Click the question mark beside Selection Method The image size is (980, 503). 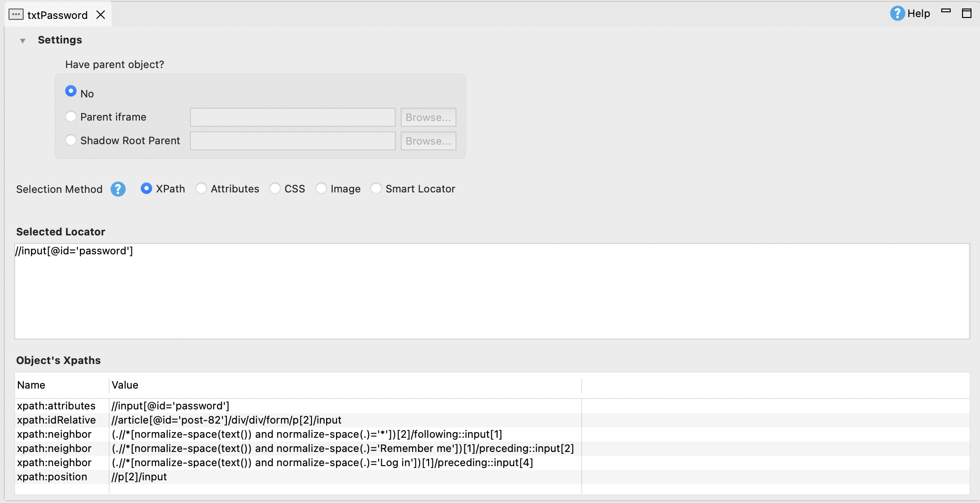pyautogui.click(x=118, y=189)
